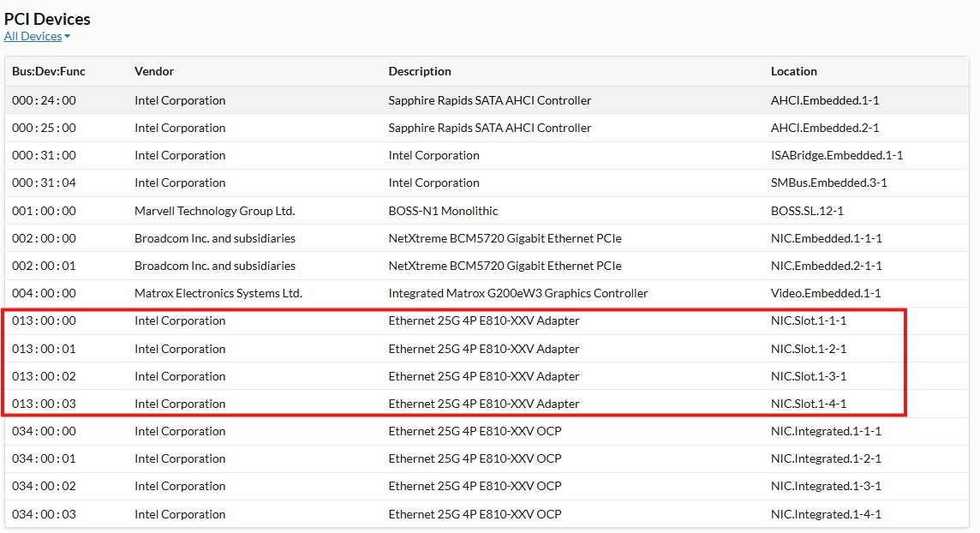Click E810-XXV Adapter description in 013:00:02 row
The width and height of the screenshot is (980, 533).
point(484,377)
